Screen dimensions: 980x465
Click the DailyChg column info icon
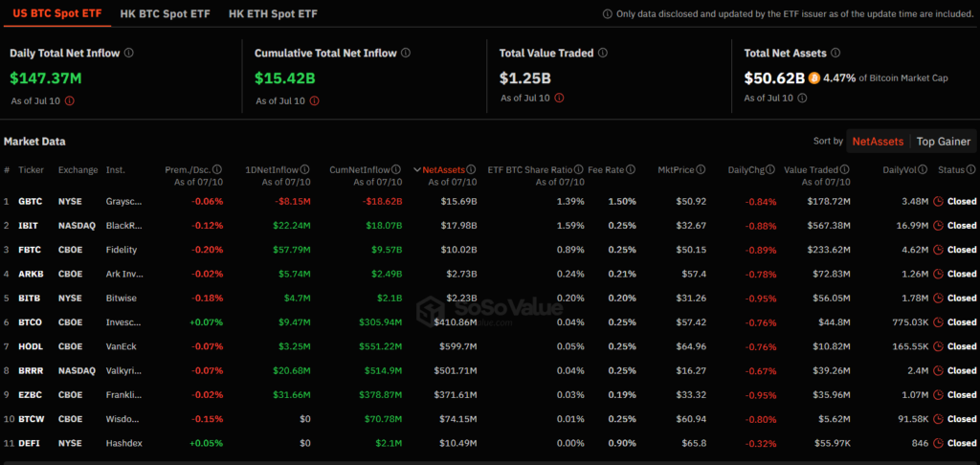pos(770,169)
